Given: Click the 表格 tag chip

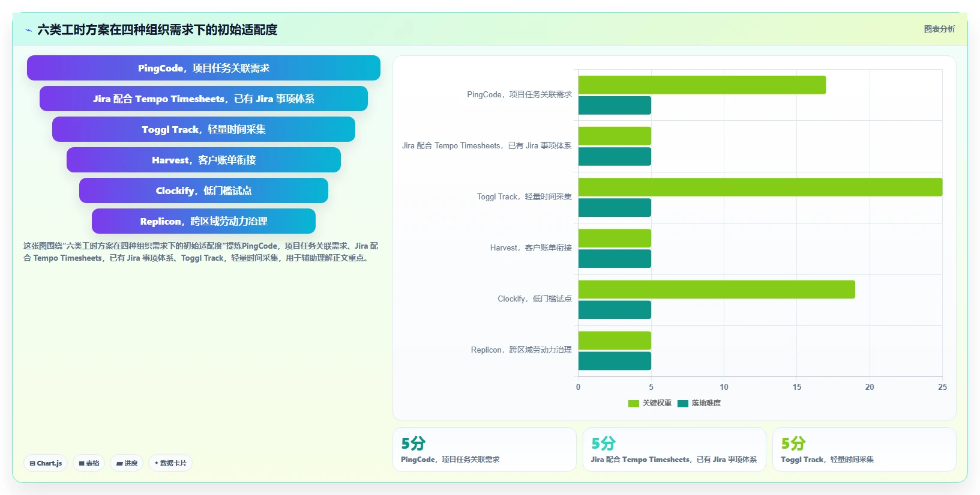Looking at the screenshot, I should [89, 463].
